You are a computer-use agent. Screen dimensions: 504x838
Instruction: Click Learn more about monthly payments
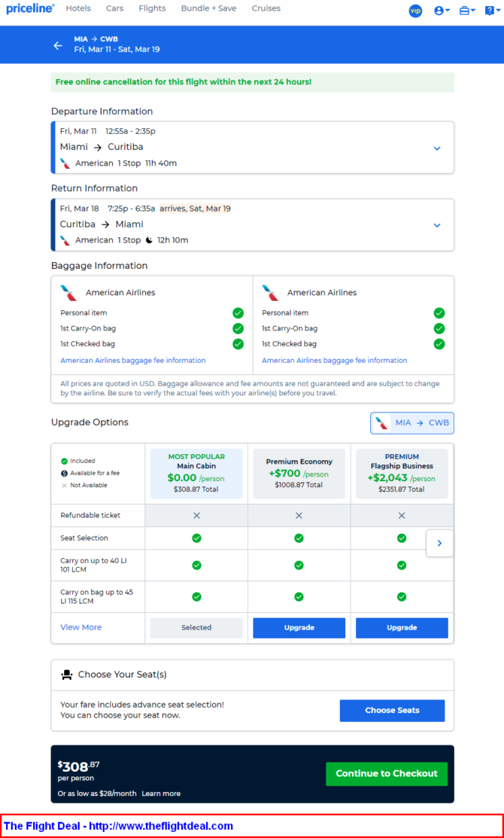click(x=161, y=794)
